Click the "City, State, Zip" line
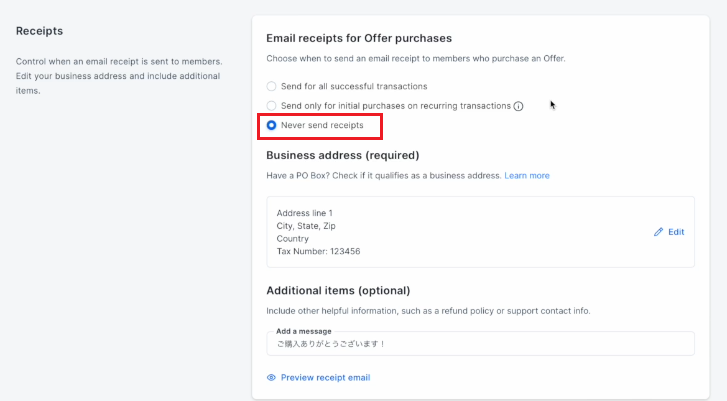This screenshot has width=727, height=401. [306, 226]
